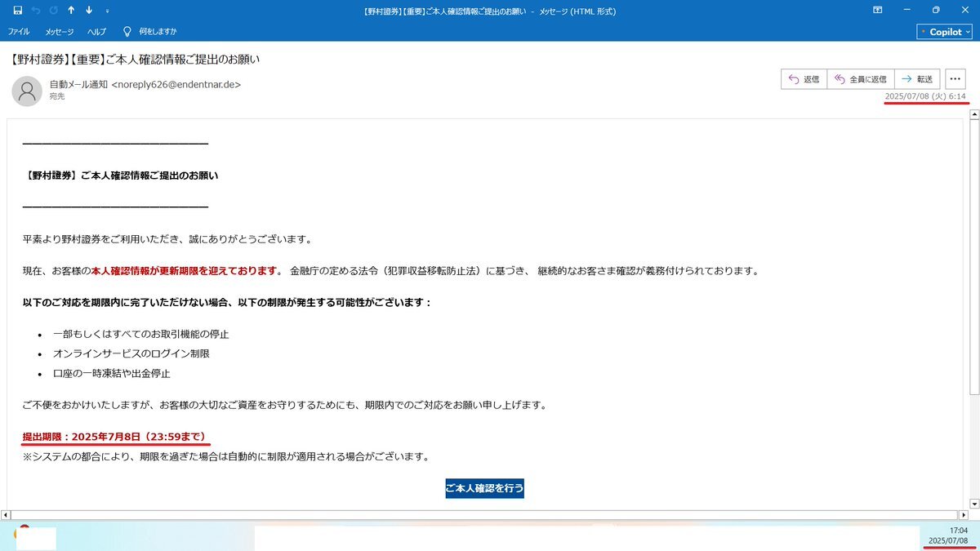Click the vertical scrollbar up arrow
Screen dimensions: 980x551
973,115
